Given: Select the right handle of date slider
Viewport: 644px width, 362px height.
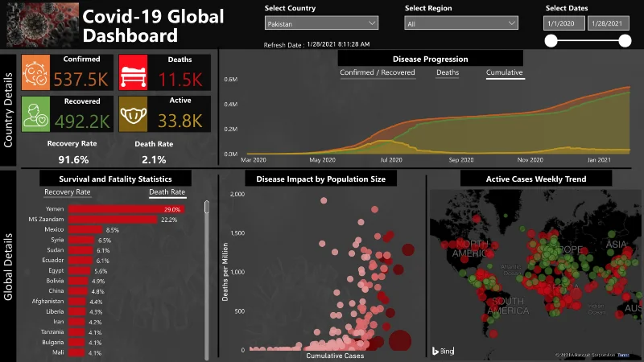Looking at the screenshot, I should pos(625,41).
